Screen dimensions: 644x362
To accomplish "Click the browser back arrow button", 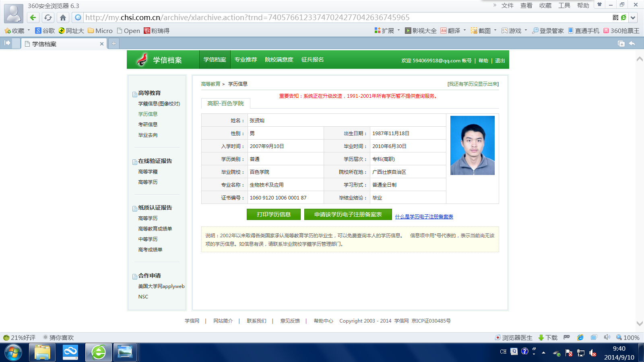I will point(33,17).
